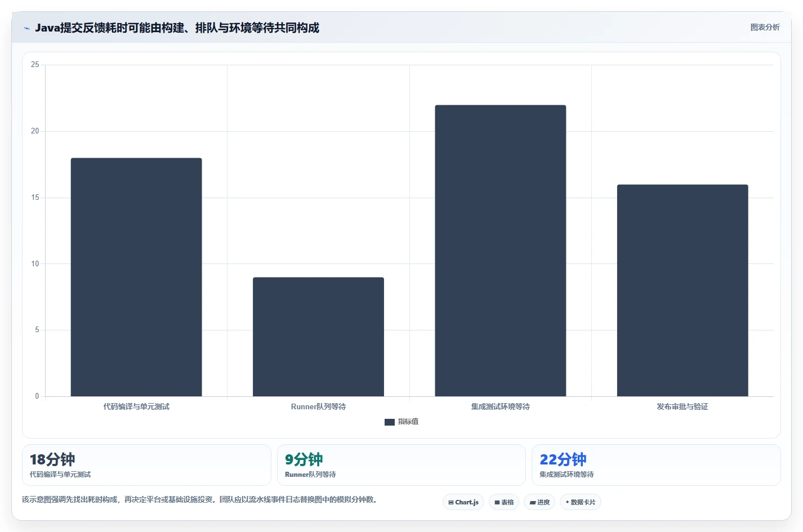Click the 发布审批与验证 bar
Viewport: 803px width, 532px height.
click(682, 290)
